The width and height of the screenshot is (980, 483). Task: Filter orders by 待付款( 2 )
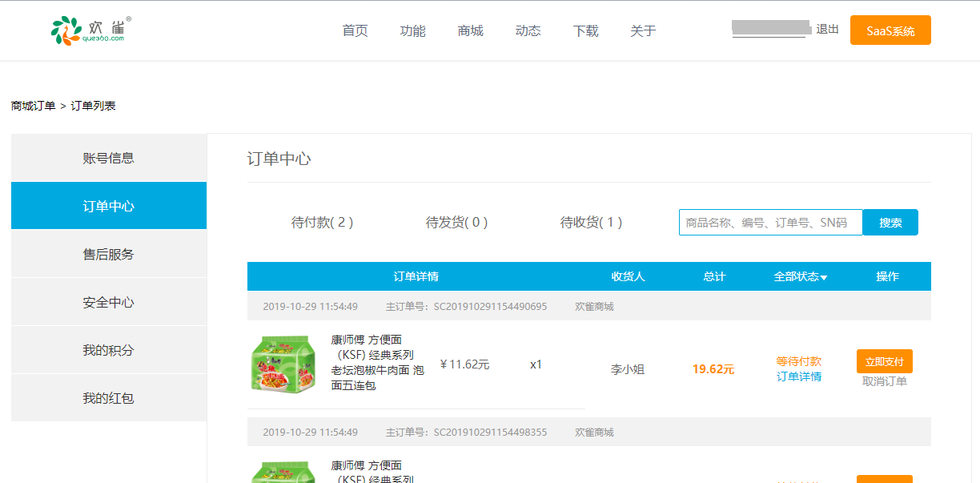point(322,222)
